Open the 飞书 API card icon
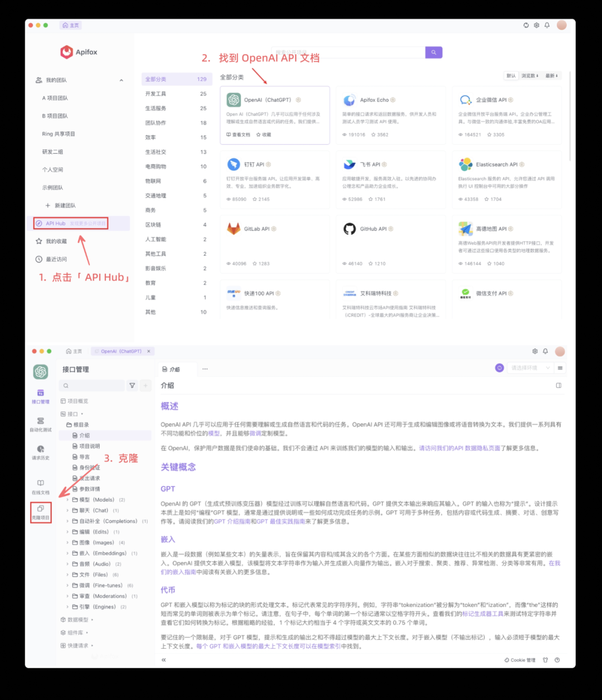Image resolution: width=602 pixels, height=700 pixels. tap(349, 164)
